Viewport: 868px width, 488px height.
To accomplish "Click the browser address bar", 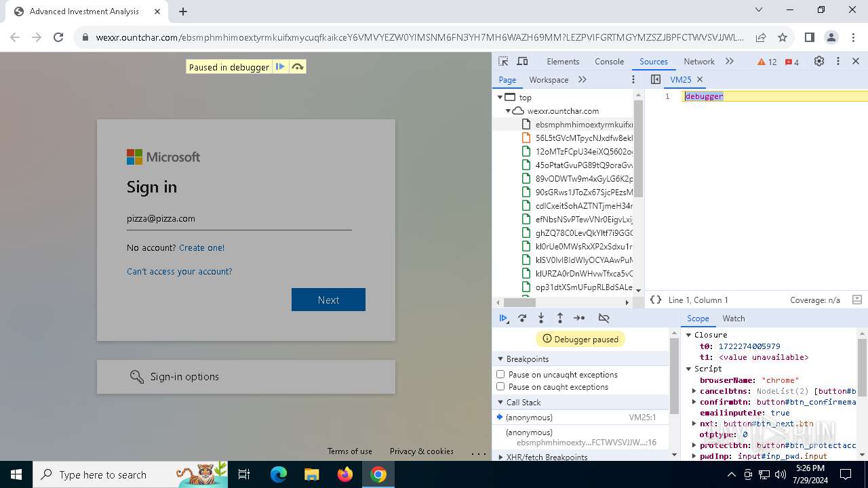I will pos(419,37).
